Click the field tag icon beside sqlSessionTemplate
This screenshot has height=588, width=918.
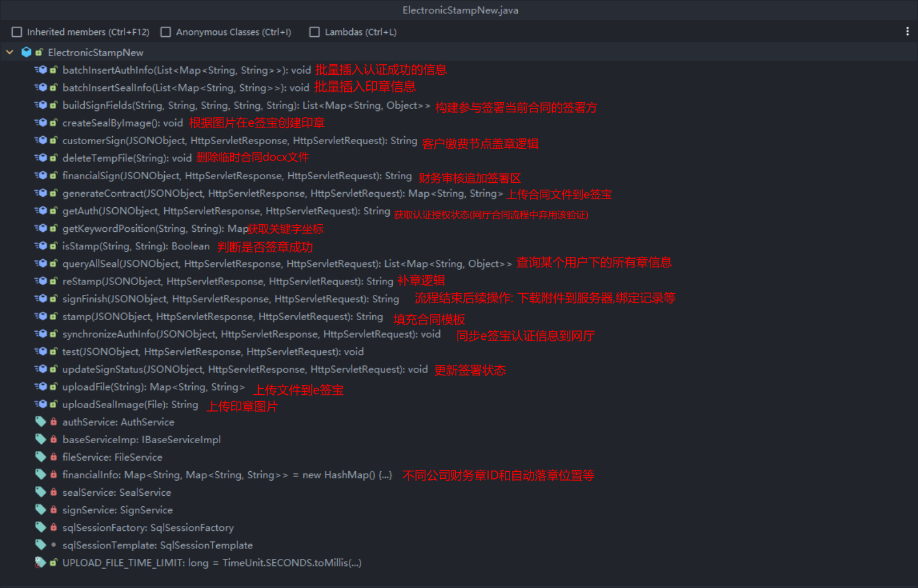(40, 545)
